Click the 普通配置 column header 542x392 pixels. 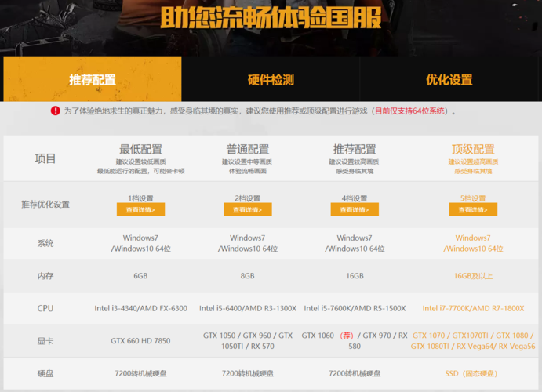coord(248,149)
